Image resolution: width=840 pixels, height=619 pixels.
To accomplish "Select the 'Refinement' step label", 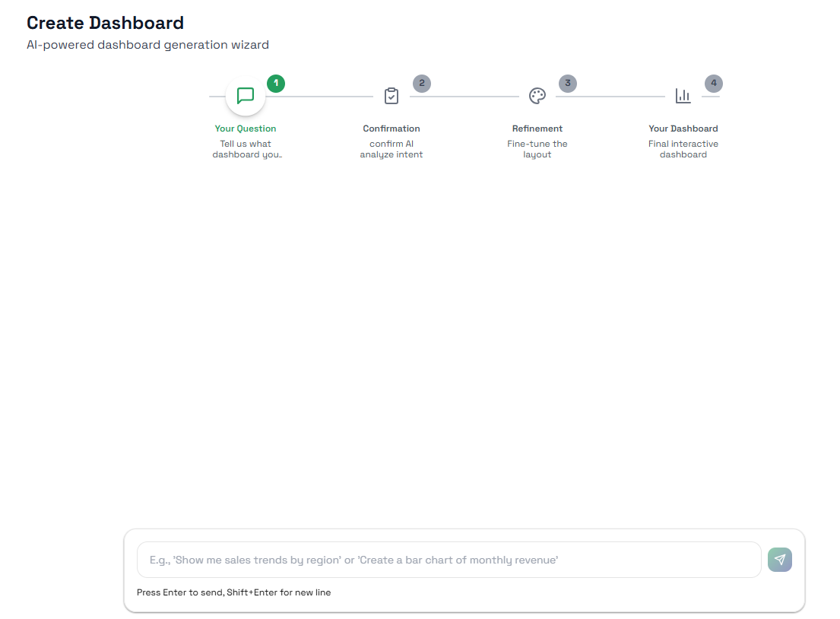I will 537,129.
